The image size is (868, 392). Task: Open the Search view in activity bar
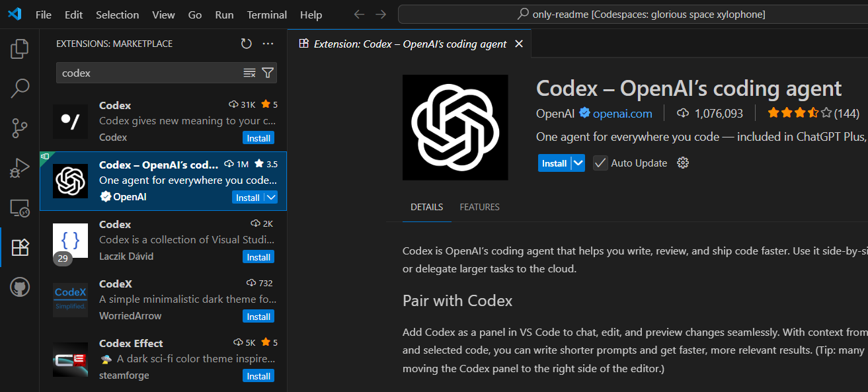(20, 88)
